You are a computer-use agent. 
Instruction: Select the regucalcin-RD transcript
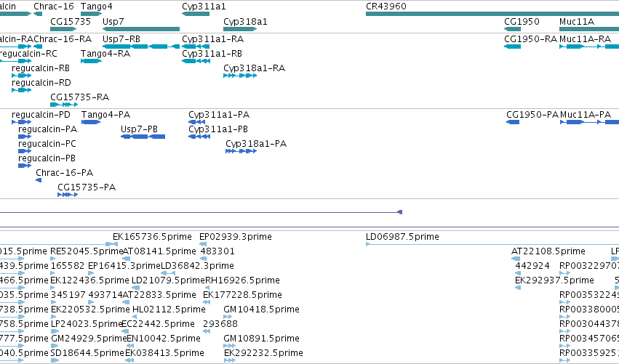[x=21, y=90]
